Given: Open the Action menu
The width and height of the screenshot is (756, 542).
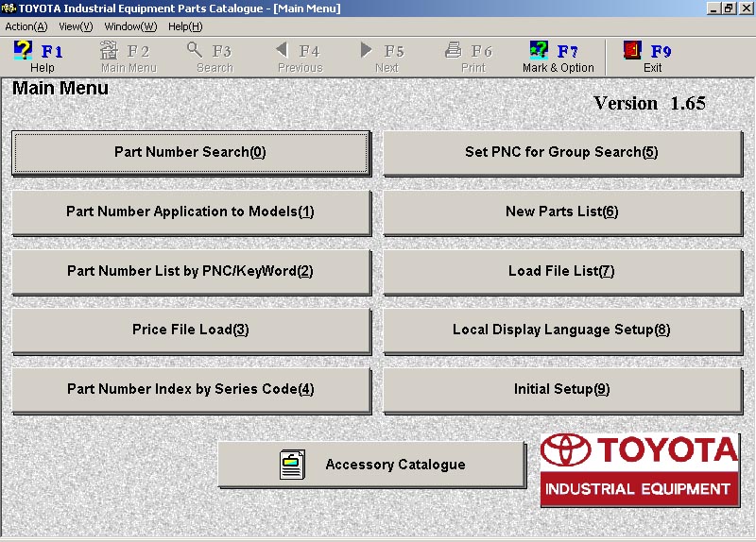Looking at the screenshot, I should point(26,27).
